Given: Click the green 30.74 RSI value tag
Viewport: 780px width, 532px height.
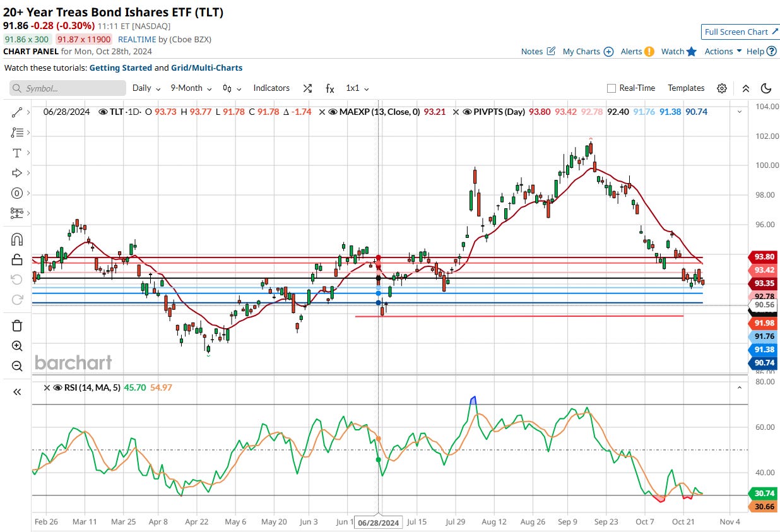Looking at the screenshot, I should click(x=762, y=494).
